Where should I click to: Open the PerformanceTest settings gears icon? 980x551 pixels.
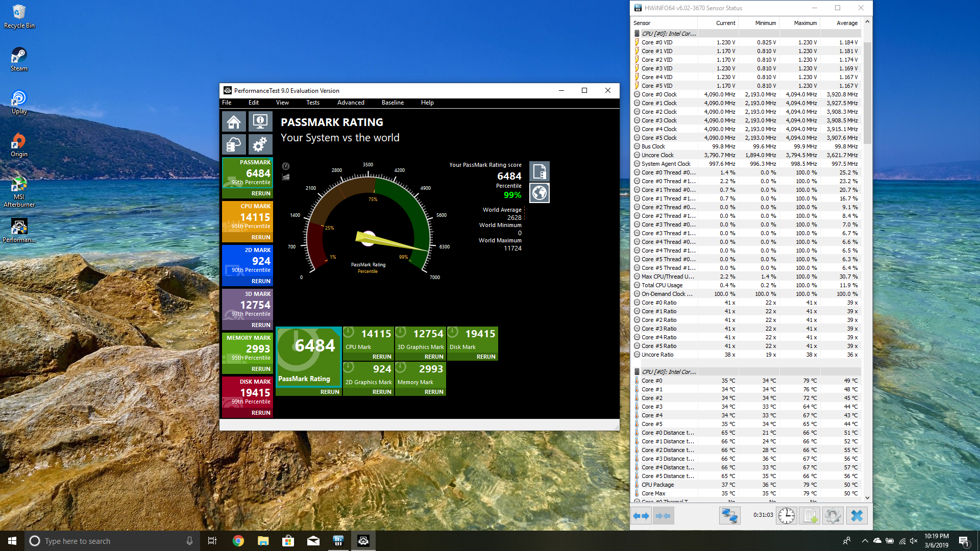(260, 144)
